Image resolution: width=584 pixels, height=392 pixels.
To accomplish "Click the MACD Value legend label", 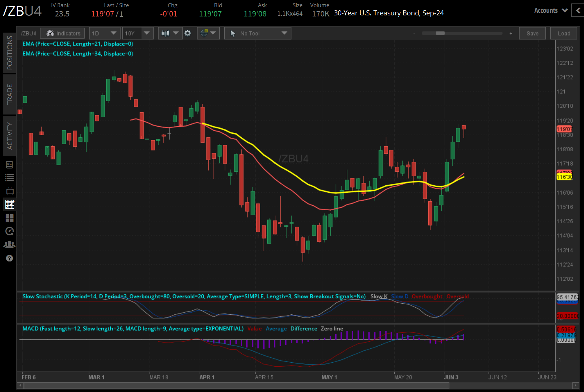I will pyautogui.click(x=254, y=329).
